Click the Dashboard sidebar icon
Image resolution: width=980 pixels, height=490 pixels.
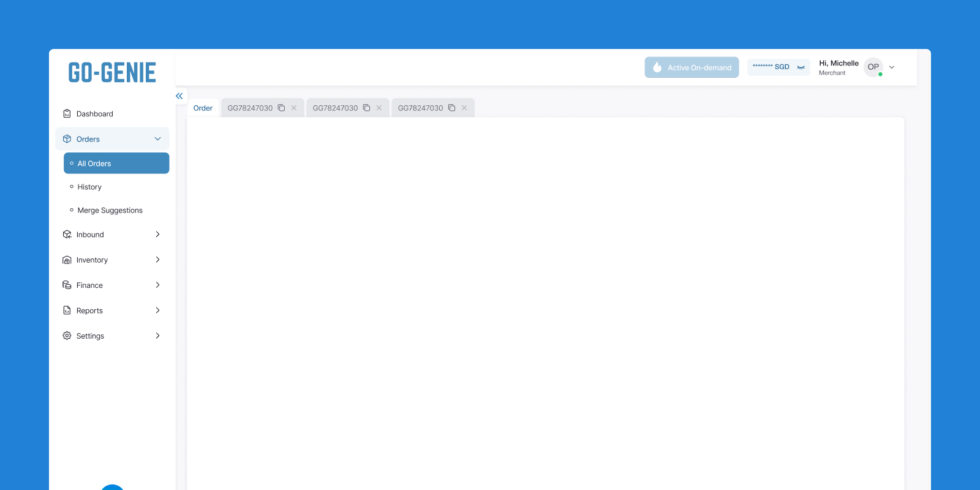coord(67,114)
